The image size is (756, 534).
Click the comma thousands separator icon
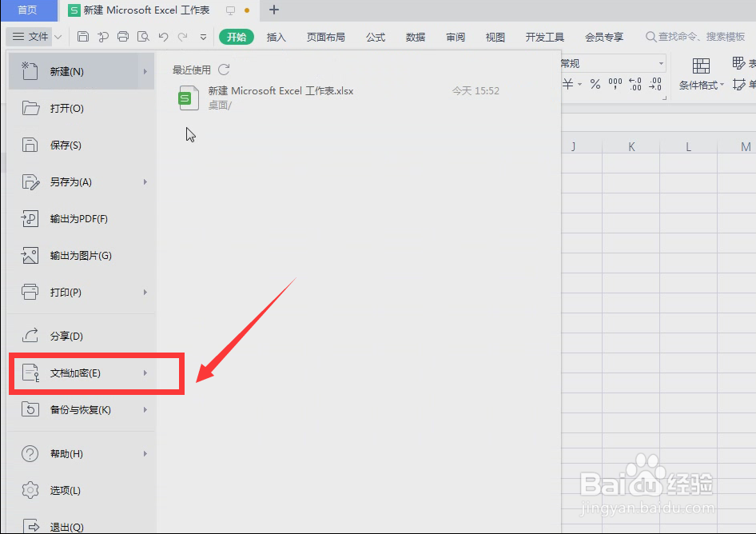click(x=614, y=84)
